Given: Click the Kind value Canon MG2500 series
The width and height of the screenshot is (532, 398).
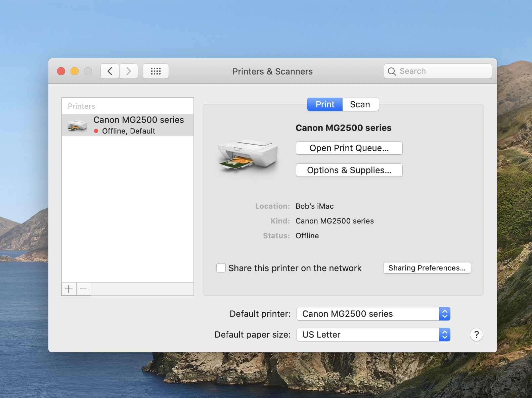Looking at the screenshot, I should tap(335, 221).
